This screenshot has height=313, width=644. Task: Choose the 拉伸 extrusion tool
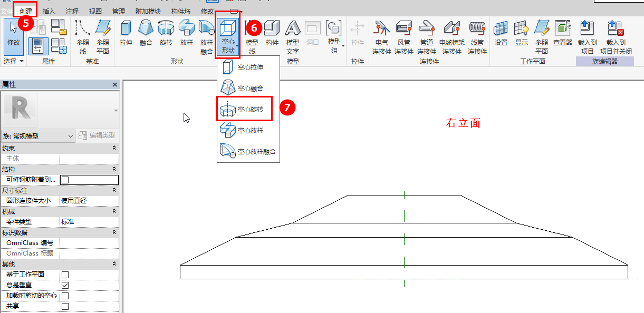pos(126,33)
